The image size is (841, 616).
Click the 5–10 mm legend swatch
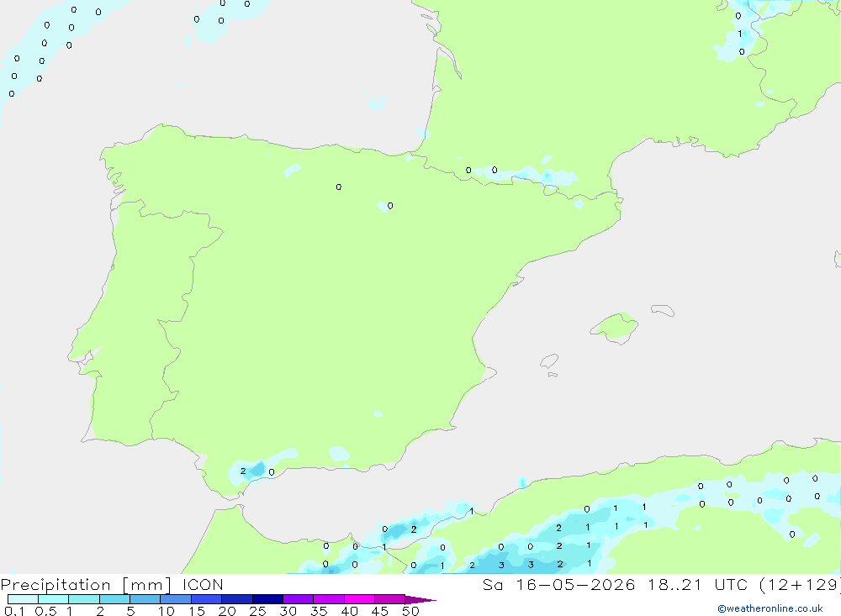(x=145, y=599)
